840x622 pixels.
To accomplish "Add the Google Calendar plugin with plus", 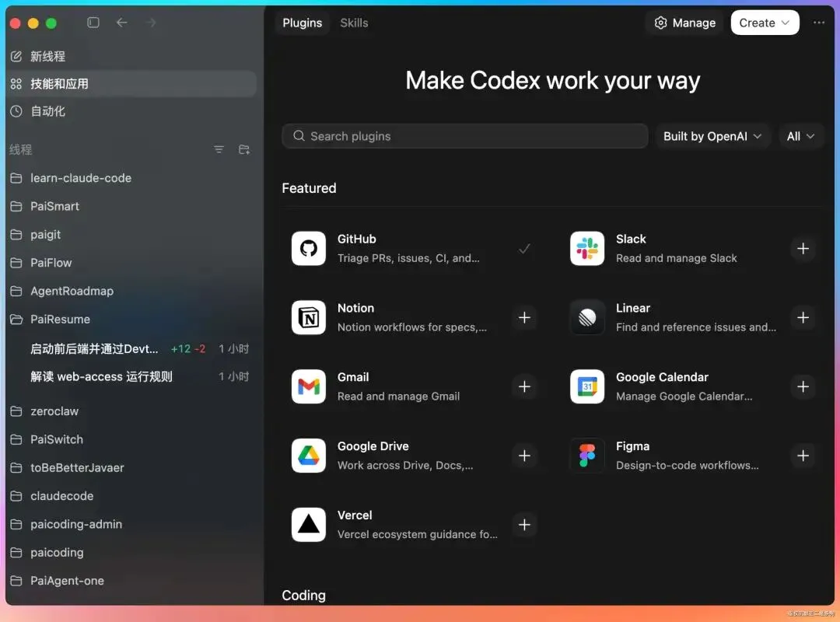I will coord(803,387).
